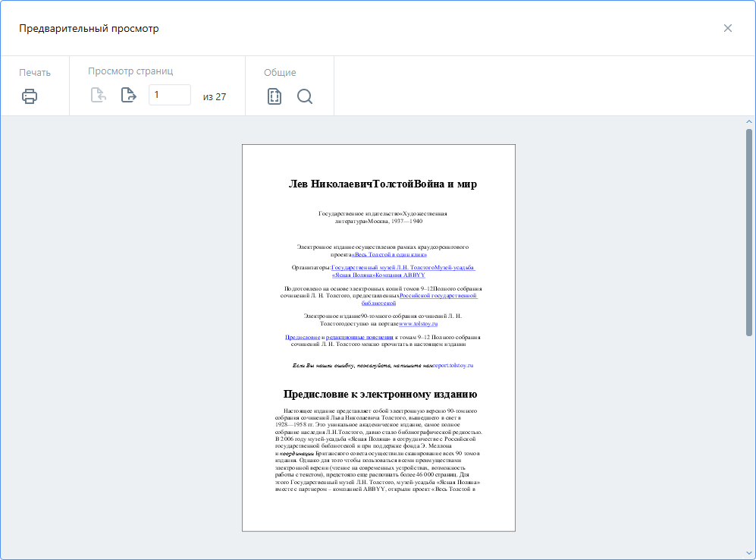Click the «Ясная Поляна» Компания ABBYY link
Screen dimensions: 756x560
coord(378,275)
